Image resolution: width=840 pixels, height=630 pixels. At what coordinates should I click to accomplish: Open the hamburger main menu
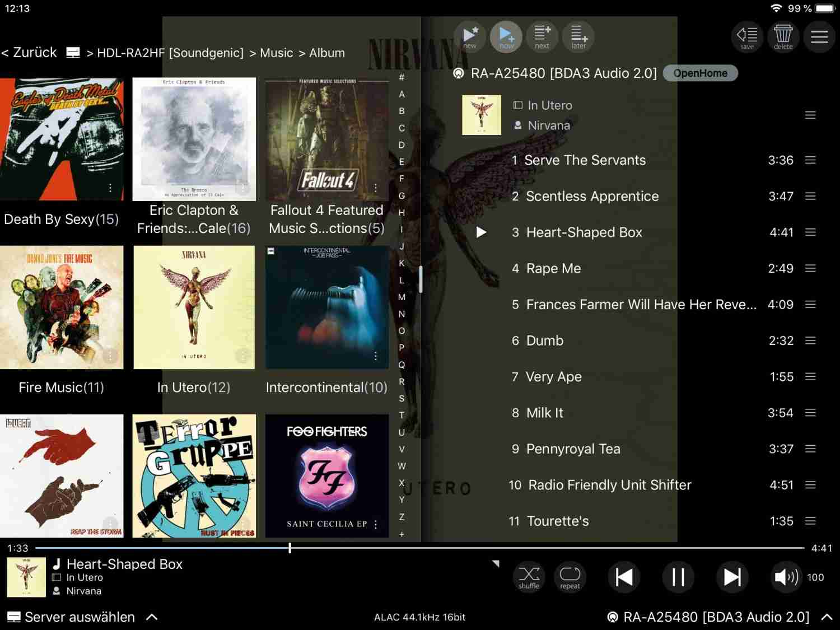point(819,37)
